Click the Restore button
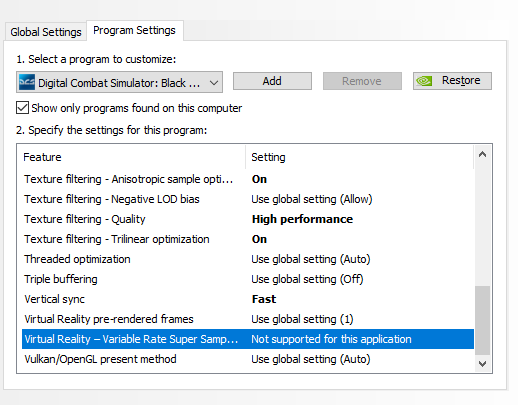 (452, 81)
